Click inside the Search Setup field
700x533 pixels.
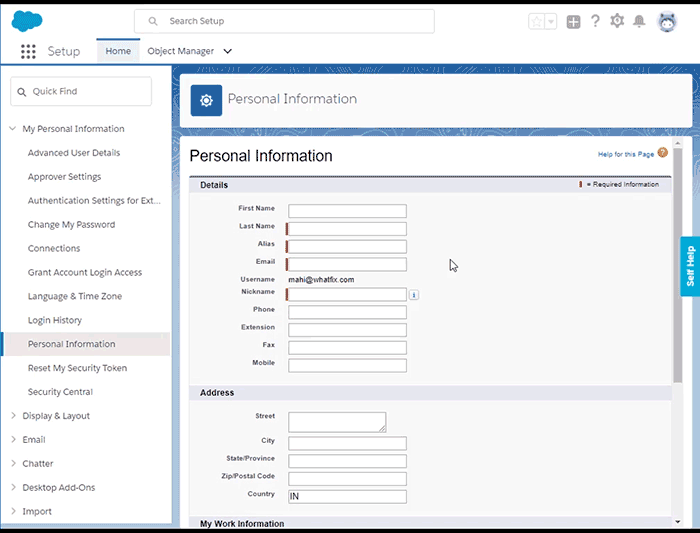[284, 21]
